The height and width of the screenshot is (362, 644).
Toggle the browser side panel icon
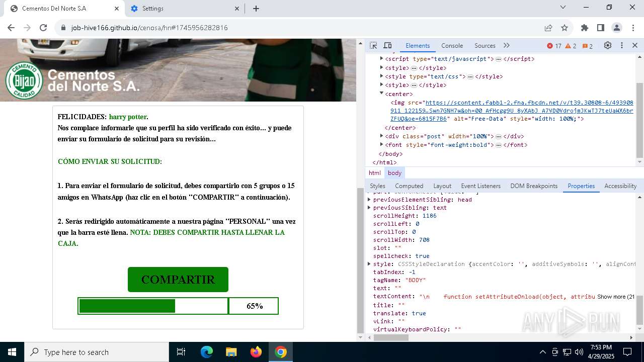(601, 28)
